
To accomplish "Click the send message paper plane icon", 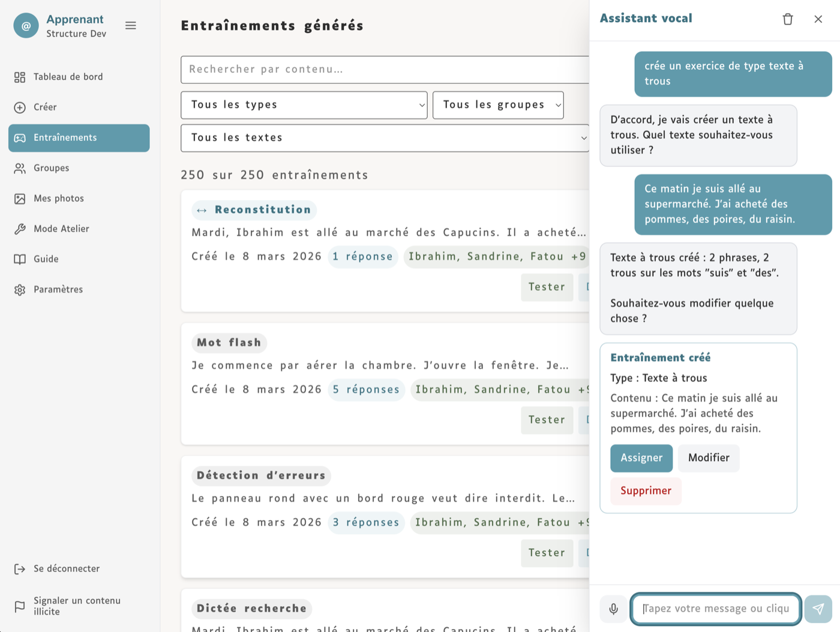I will (x=818, y=609).
